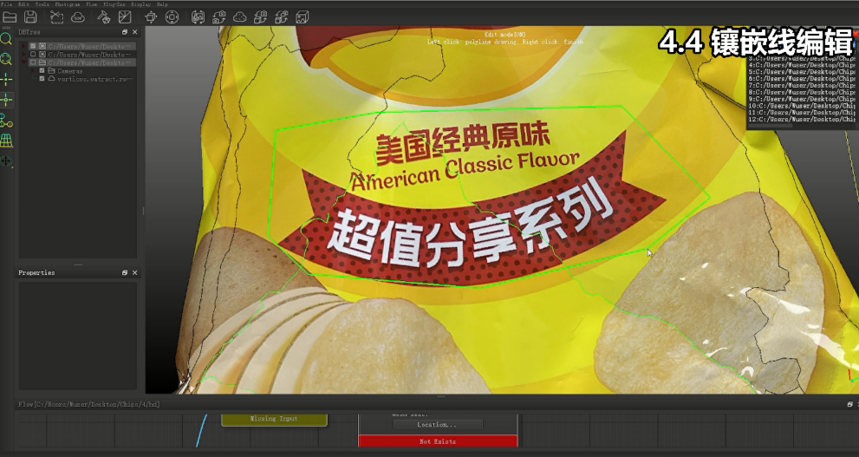Expand the first C:/Users tree row
Viewport: 859px width, 457px height.
24,47
